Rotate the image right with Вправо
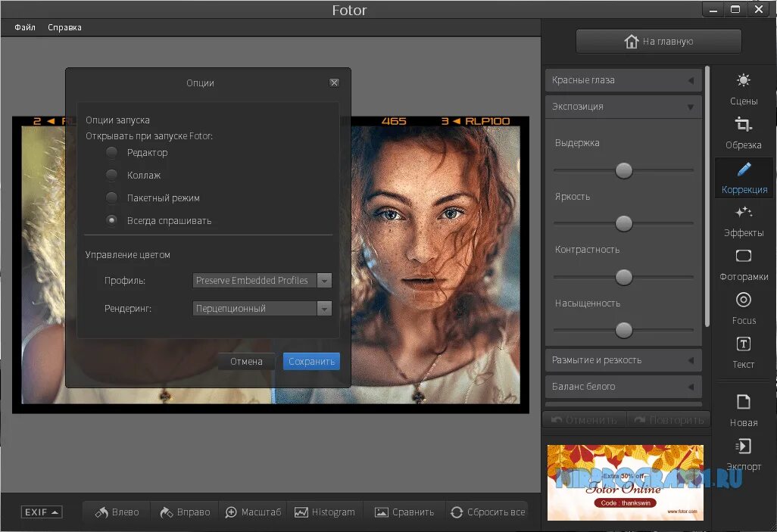 (185, 512)
